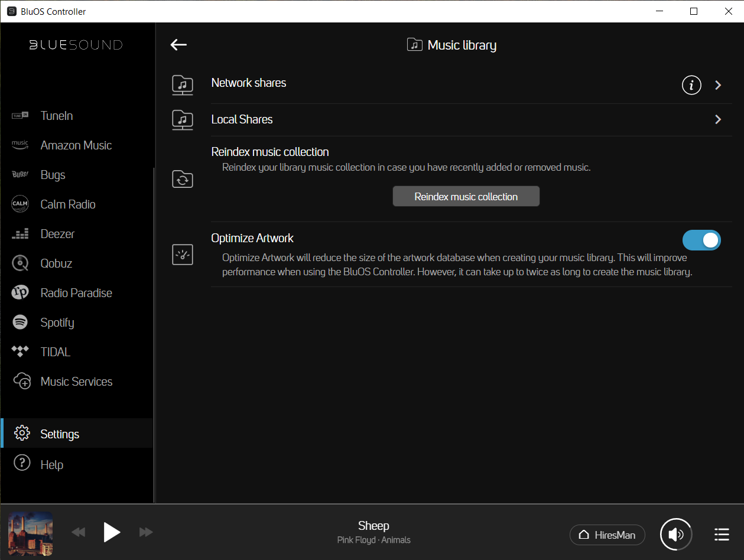Skip to the next track
Screen dimensions: 744x560
[x=146, y=532]
